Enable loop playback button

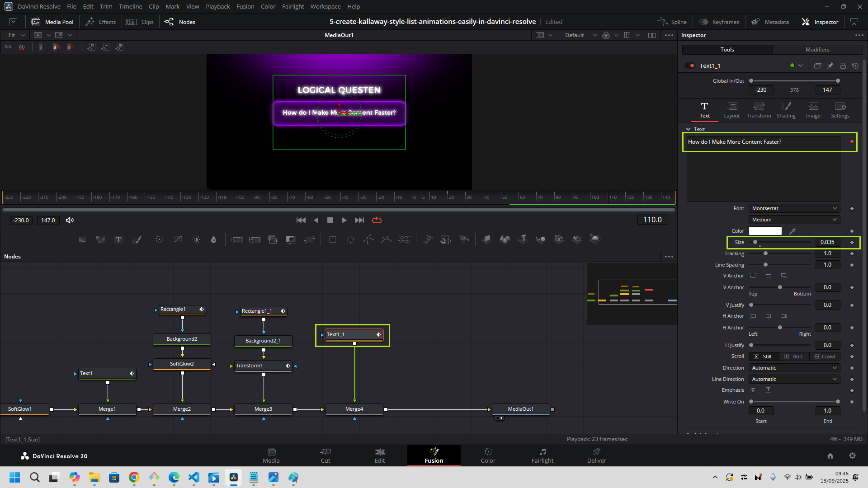pyautogui.click(x=377, y=220)
